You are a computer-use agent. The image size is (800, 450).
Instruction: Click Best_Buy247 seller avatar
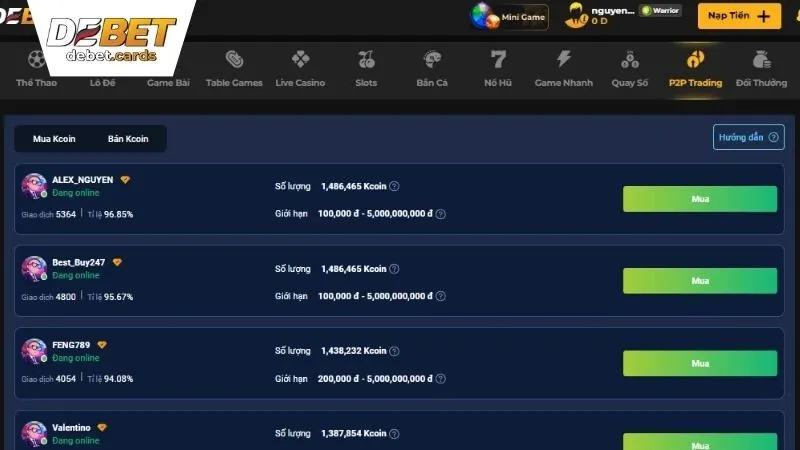point(34,268)
